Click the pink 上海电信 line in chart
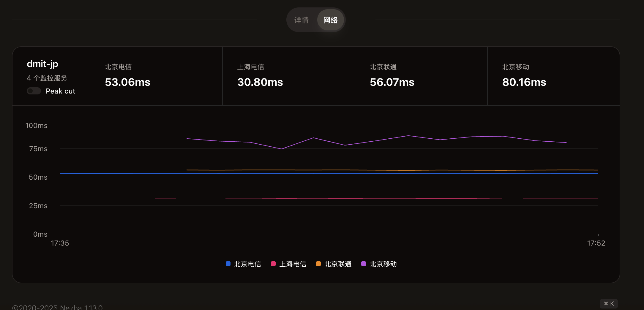 pyautogui.click(x=356, y=199)
